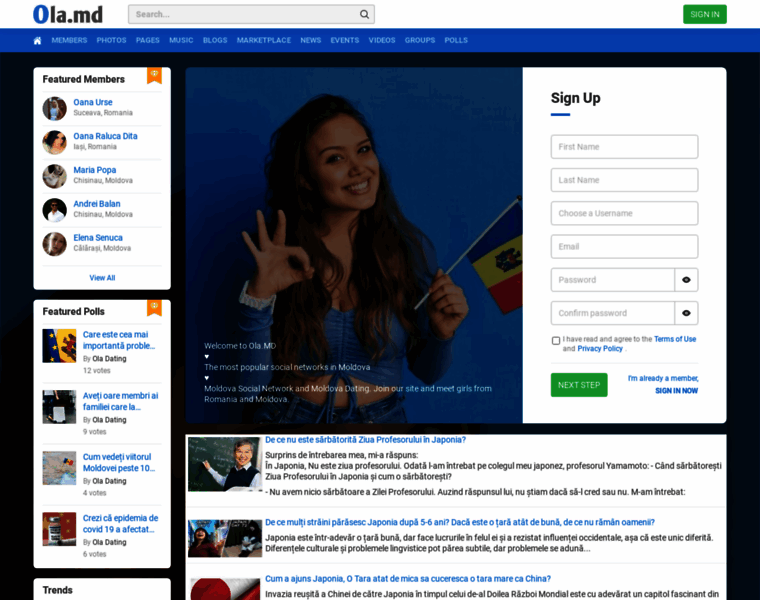Image resolution: width=760 pixels, height=600 pixels.
Task: Open article 'De ce mulți străini părăsesc Japonia'
Action: tap(459, 522)
